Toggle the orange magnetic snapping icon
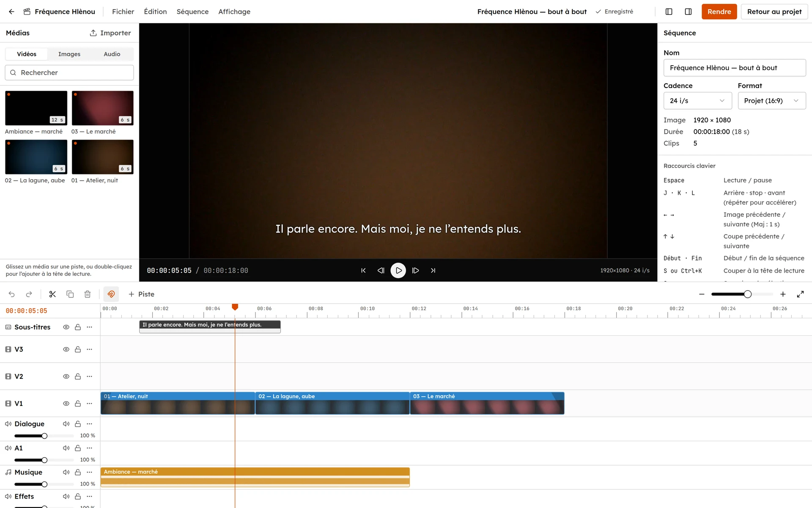Viewport: 812px width, 508px height. [111, 294]
